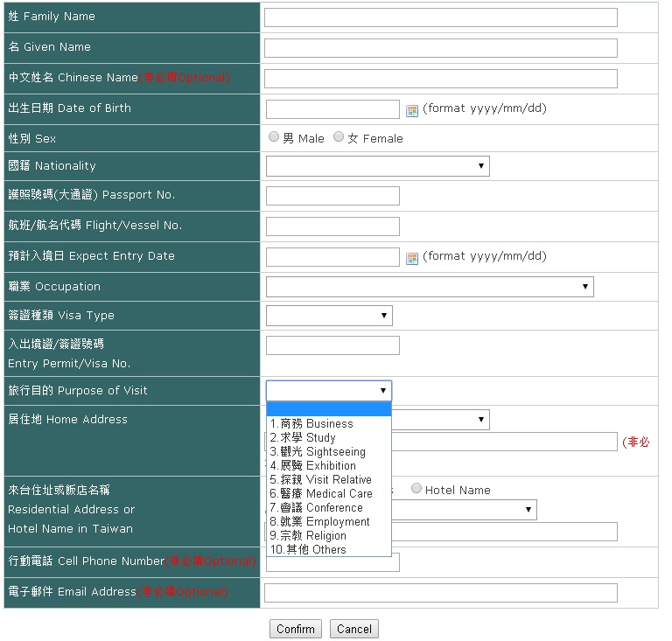This screenshot has width=672, height=641.
Task: Focus the Email Address input field
Action: tap(441, 593)
